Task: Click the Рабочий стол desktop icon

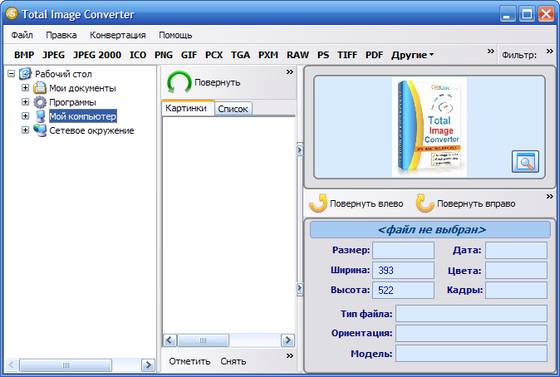Action: click(x=25, y=74)
